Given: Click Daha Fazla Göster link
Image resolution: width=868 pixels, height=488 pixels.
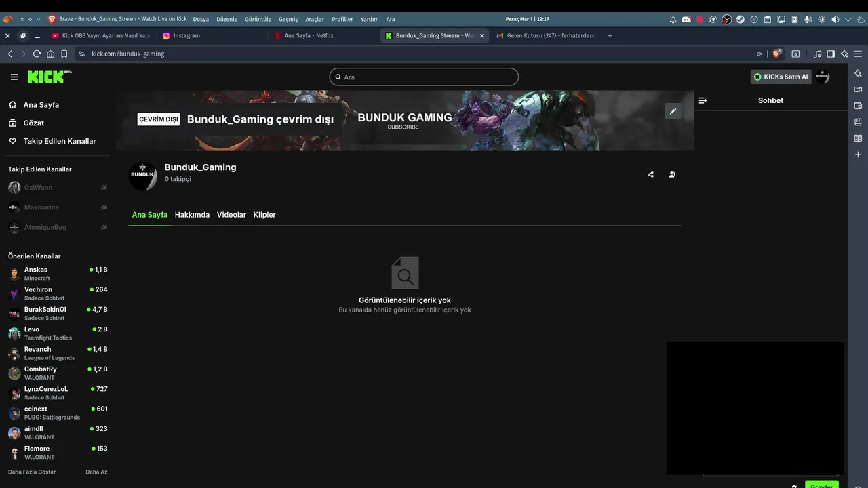Looking at the screenshot, I should point(32,472).
